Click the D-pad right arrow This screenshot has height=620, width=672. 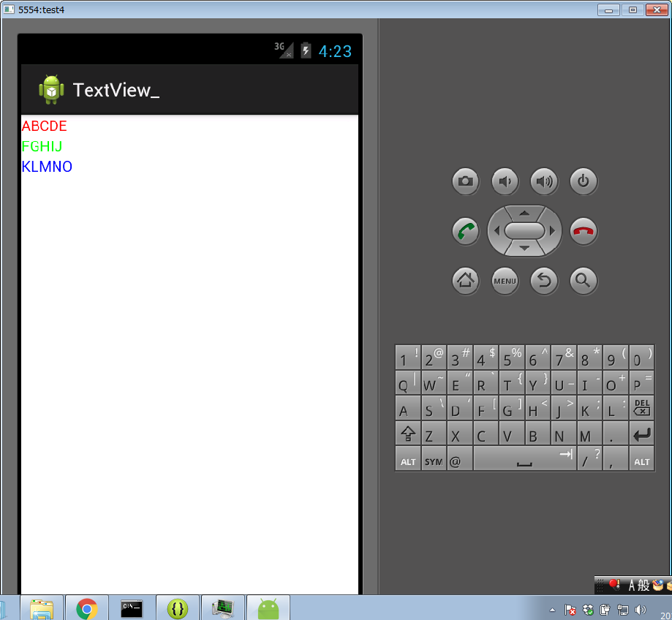552,231
